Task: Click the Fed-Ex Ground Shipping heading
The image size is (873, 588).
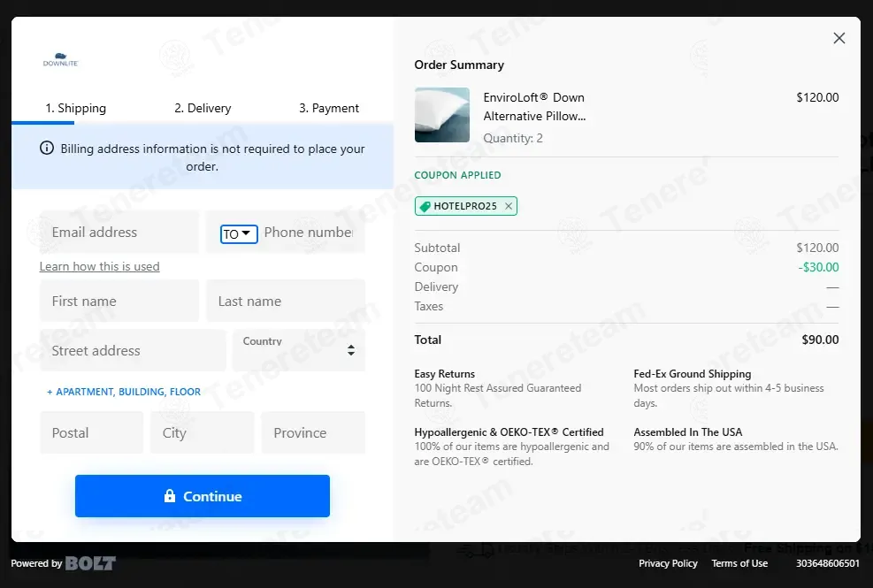Action: (x=693, y=374)
